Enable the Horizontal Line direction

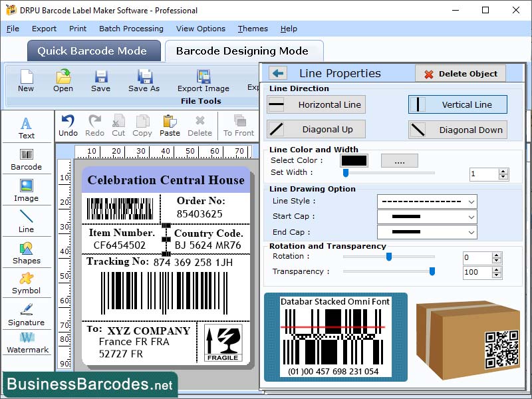click(315, 104)
